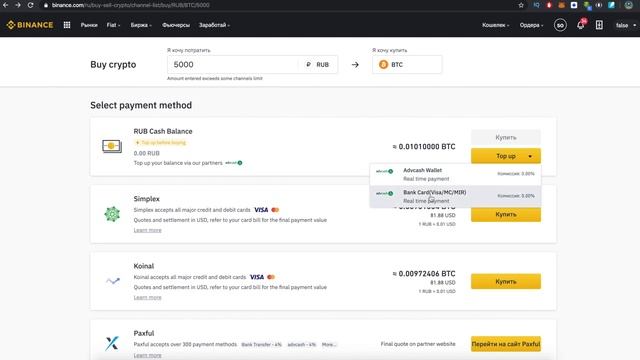This screenshot has width=640, height=360.
Task: Click Перейти на сайт Paxful button
Action: [506, 344]
